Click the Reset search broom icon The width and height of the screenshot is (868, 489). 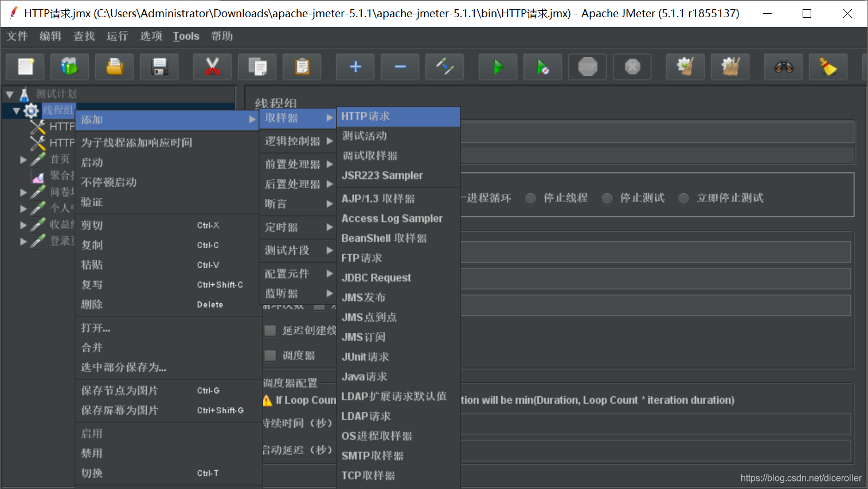(828, 66)
